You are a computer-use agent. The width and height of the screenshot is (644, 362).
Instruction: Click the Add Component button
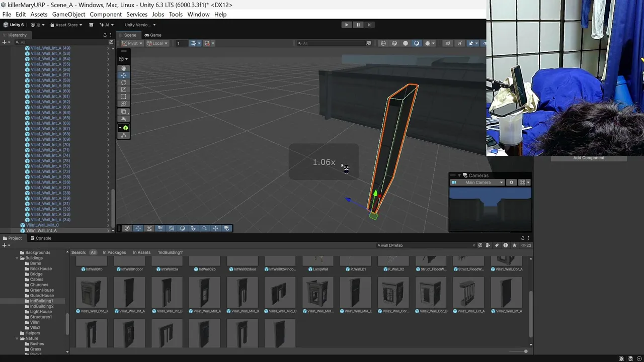(589, 158)
